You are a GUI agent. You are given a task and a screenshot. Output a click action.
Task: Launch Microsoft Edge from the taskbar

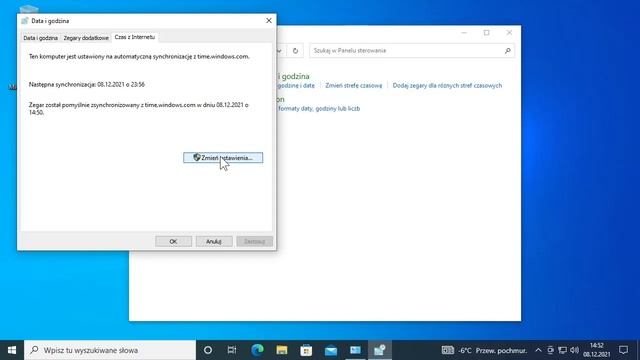point(257,350)
